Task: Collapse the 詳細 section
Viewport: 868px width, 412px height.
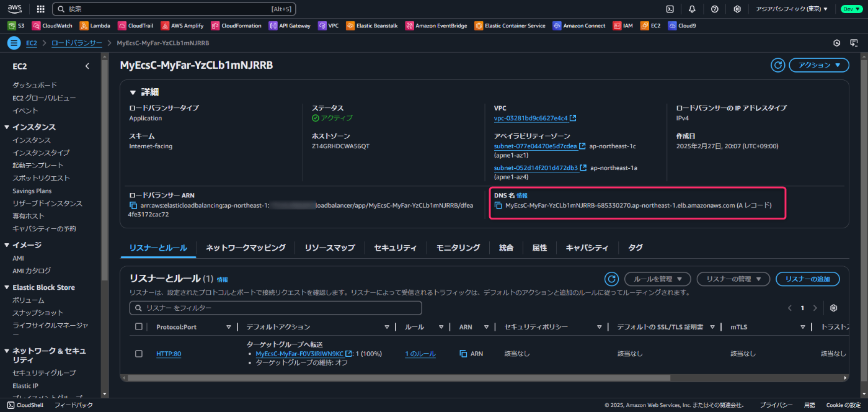Action: pos(133,92)
